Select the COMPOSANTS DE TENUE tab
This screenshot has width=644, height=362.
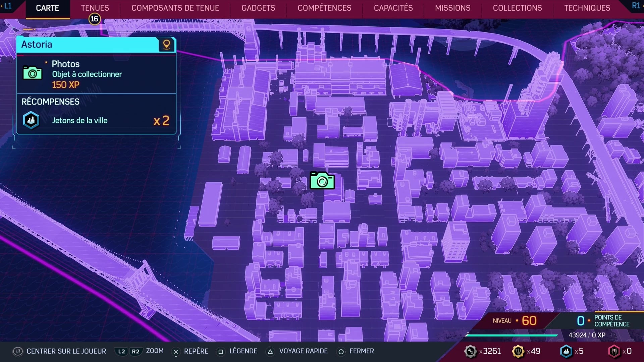tap(176, 8)
